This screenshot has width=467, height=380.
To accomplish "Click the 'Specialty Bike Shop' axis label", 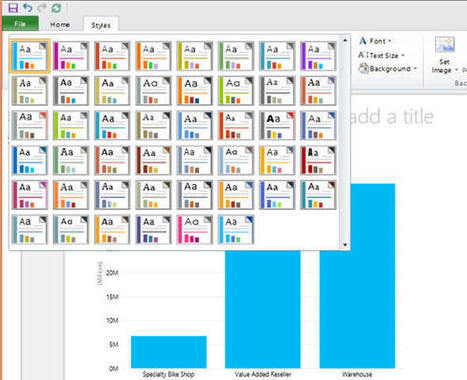I will point(168,374).
